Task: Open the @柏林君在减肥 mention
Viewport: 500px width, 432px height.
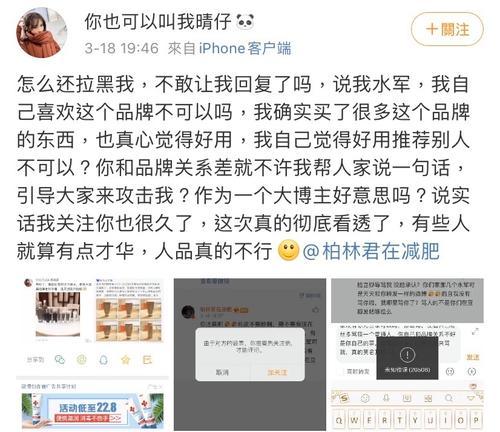Action: (371, 251)
